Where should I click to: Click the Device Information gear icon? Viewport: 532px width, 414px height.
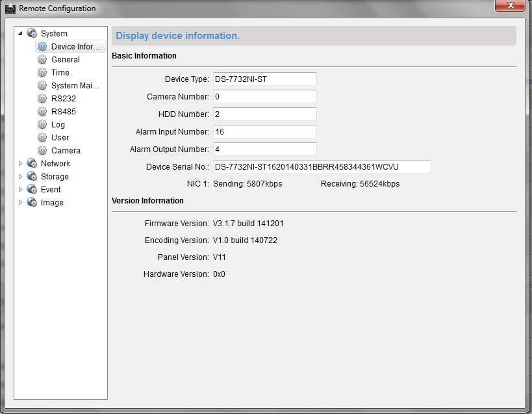pyautogui.click(x=42, y=47)
